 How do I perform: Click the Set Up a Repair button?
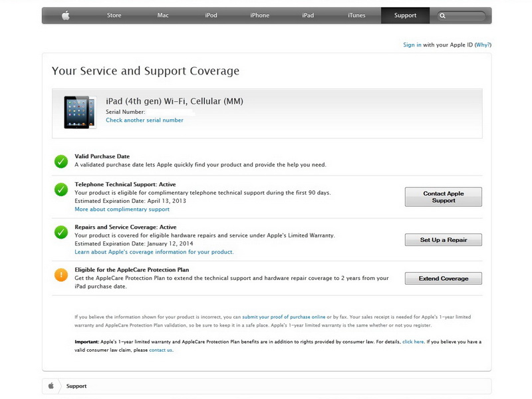443,239
